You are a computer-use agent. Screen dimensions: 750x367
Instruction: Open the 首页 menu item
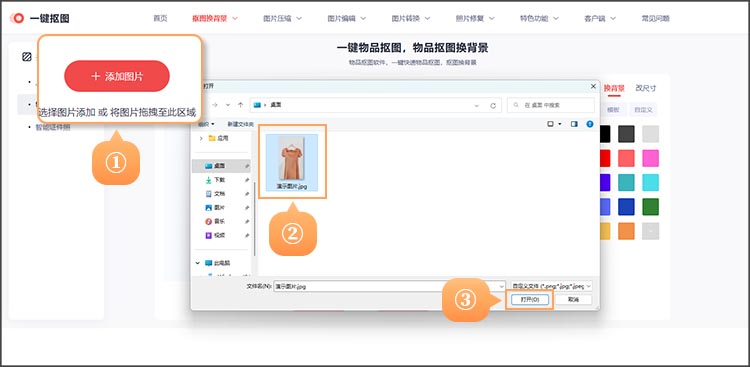(x=160, y=19)
